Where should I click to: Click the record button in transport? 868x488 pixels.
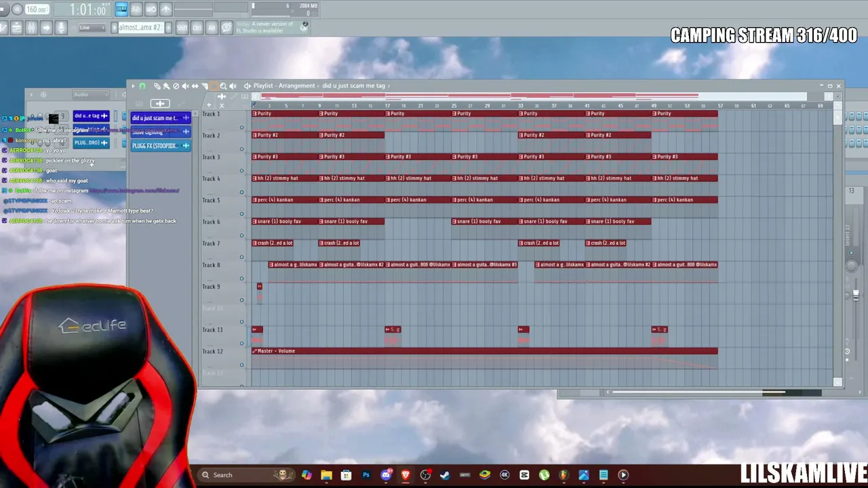[x=18, y=9]
